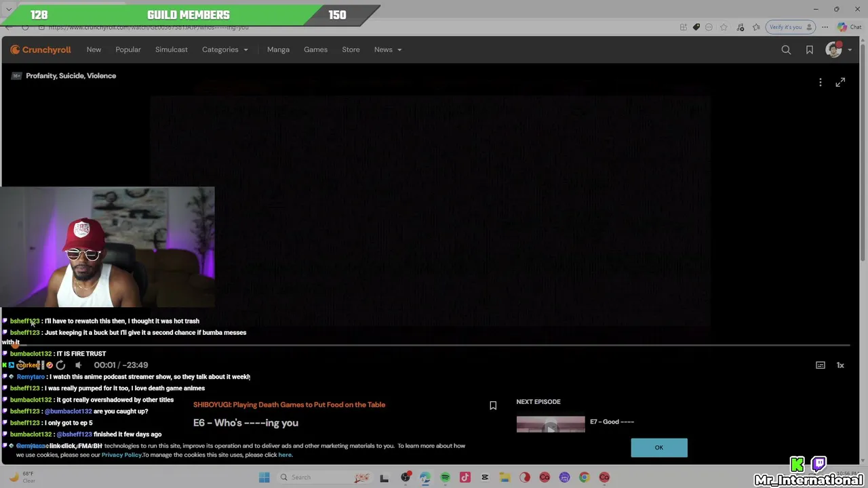Open browser favorites list icon
Image resolution: width=868 pixels, height=488 pixels.
[756, 27]
